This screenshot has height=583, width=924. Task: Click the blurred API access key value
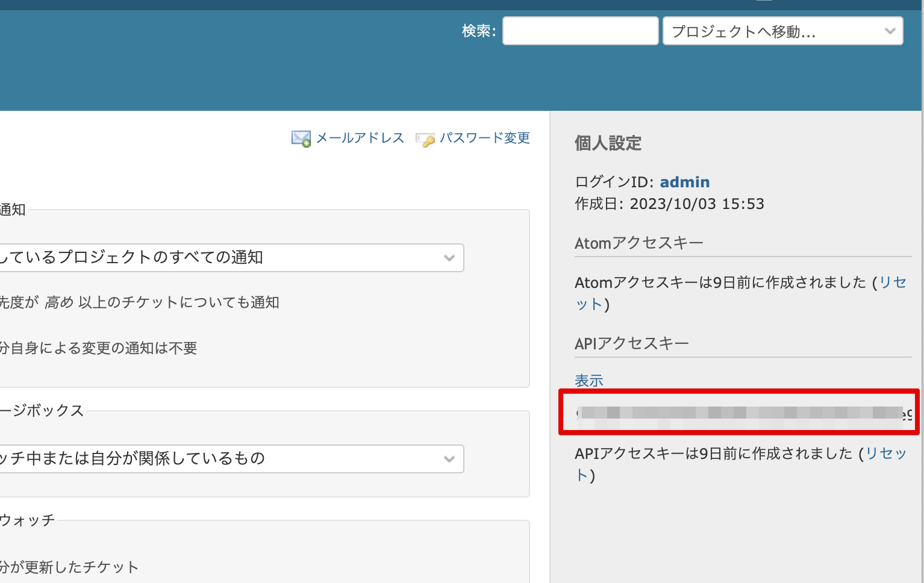tap(738, 413)
